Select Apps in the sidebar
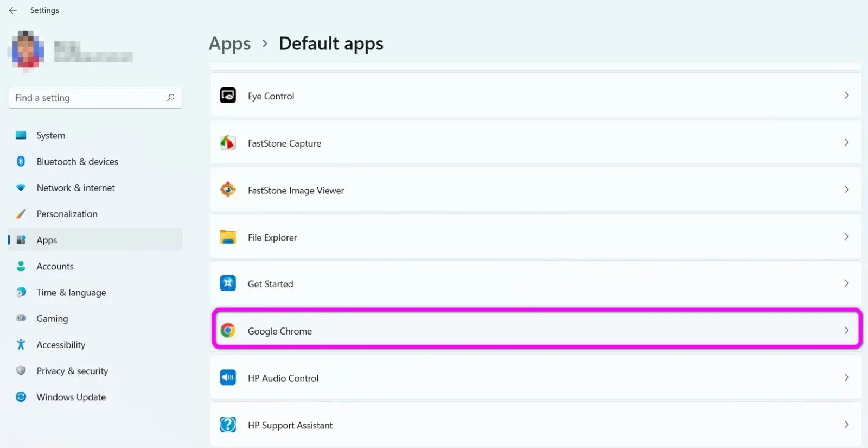Screen dimensions: 868x448 pos(95,240)
